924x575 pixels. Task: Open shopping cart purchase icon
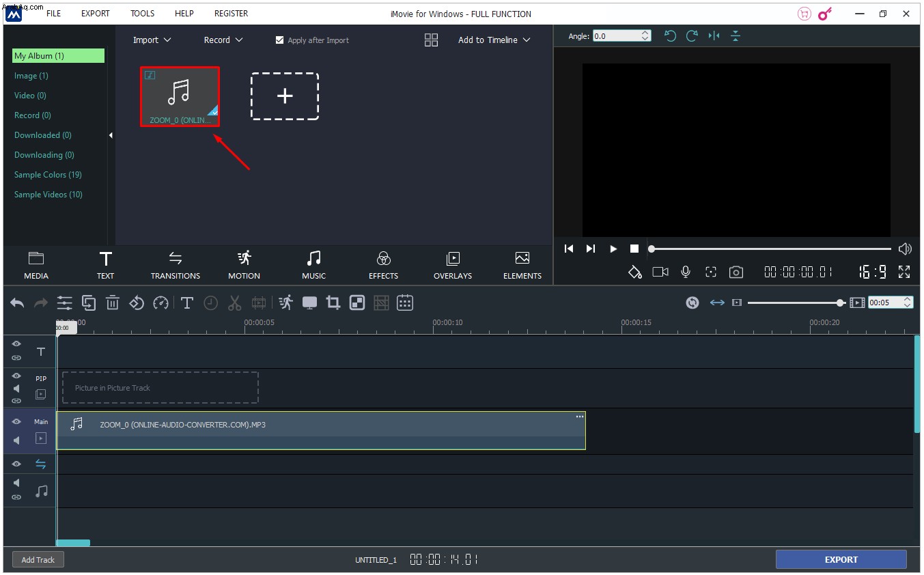804,14
